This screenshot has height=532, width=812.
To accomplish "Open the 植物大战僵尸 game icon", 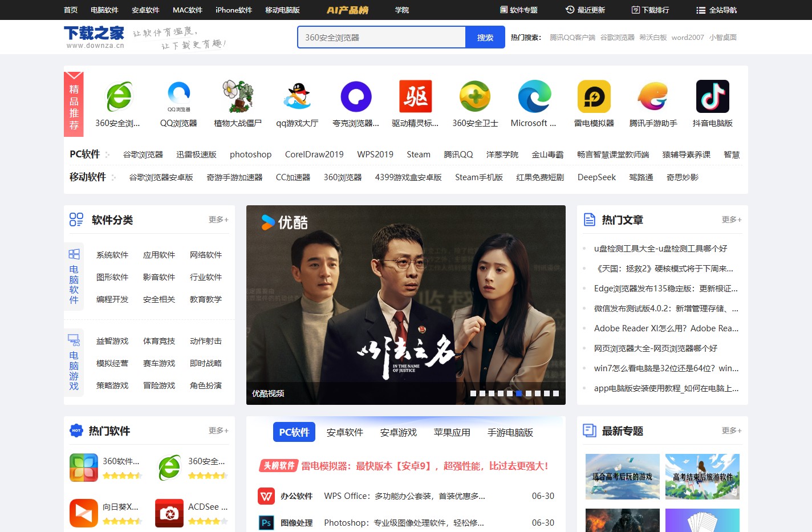I will click(238, 96).
